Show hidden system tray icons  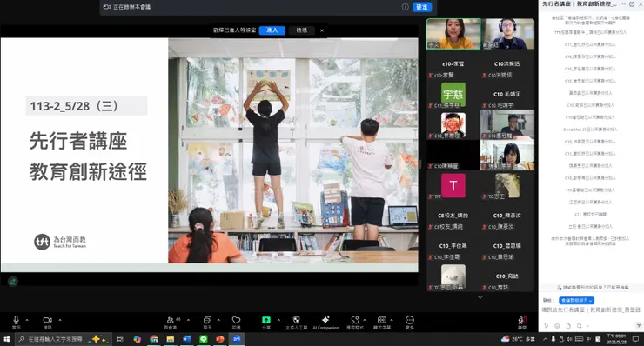pos(545,339)
